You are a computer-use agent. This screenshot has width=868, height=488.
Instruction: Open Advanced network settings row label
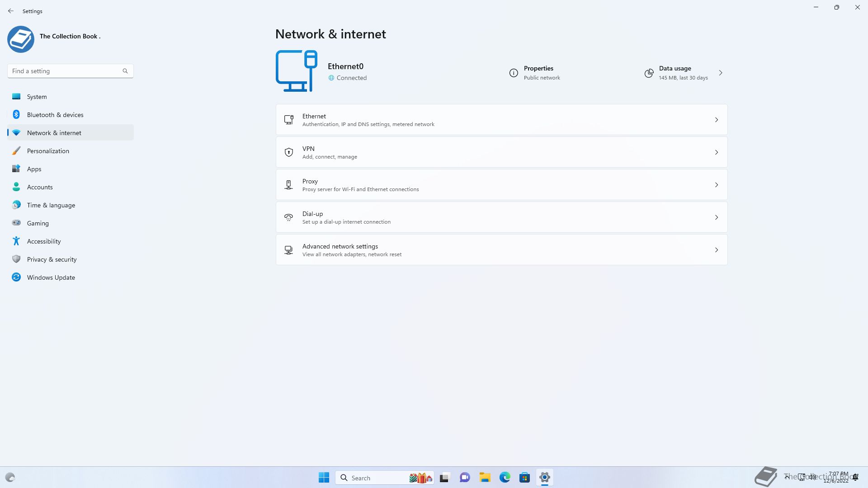(340, 246)
